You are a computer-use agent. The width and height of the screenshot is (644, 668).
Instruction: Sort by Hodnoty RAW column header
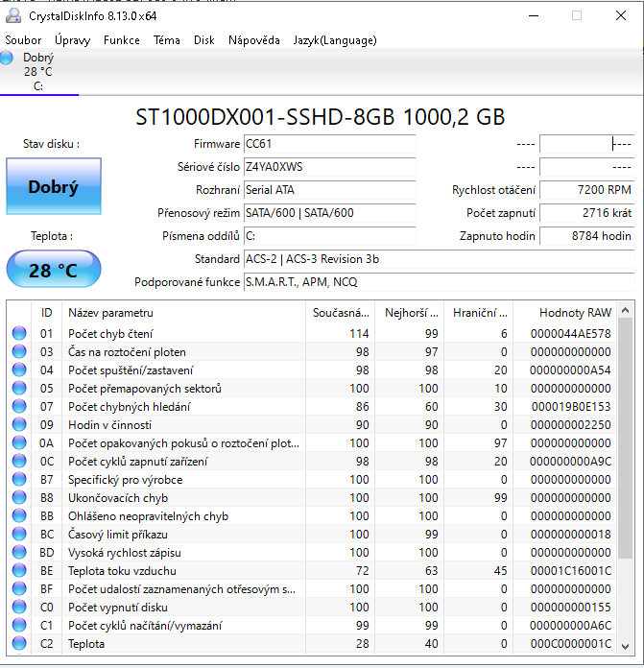coord(574,312)
